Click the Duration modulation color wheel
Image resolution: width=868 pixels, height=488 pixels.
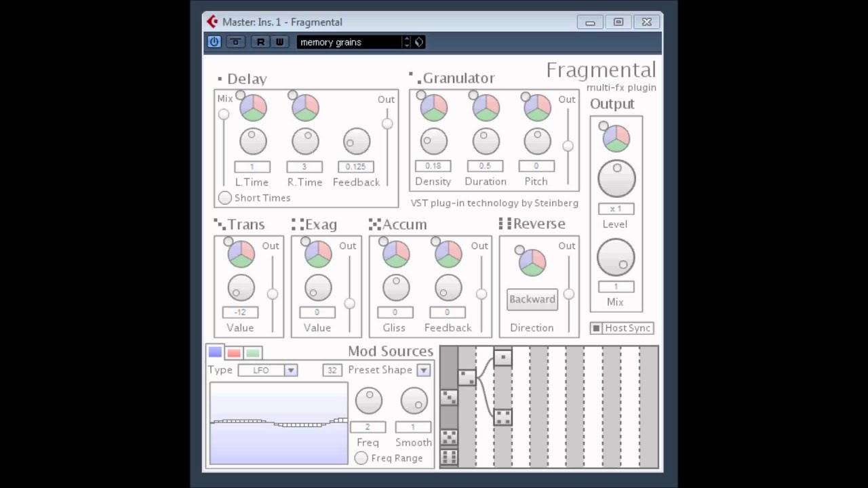pyautogui.click(x=486, y=107)
